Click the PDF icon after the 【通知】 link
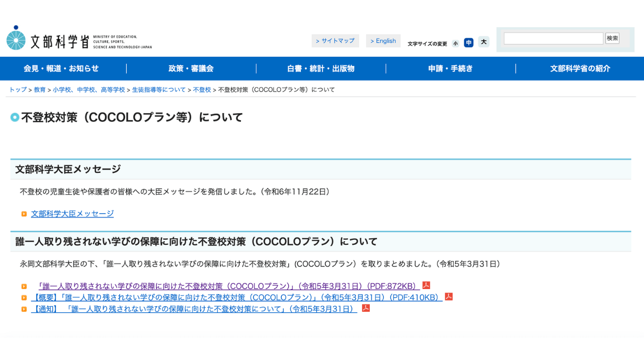 366,308
